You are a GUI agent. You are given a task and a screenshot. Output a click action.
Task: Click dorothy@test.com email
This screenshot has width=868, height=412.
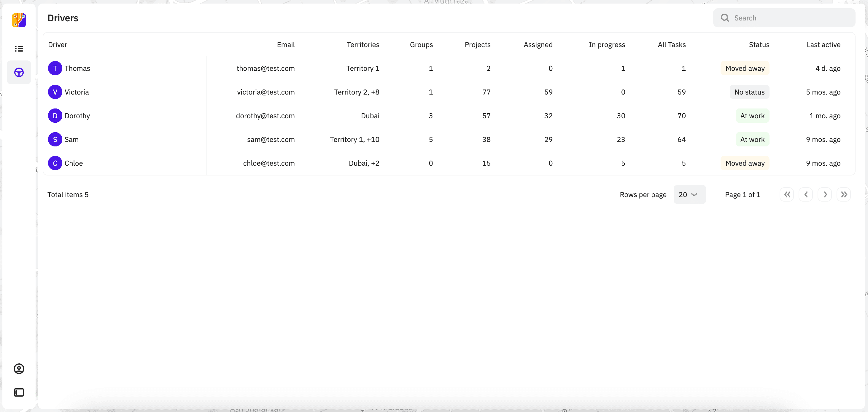265,116
